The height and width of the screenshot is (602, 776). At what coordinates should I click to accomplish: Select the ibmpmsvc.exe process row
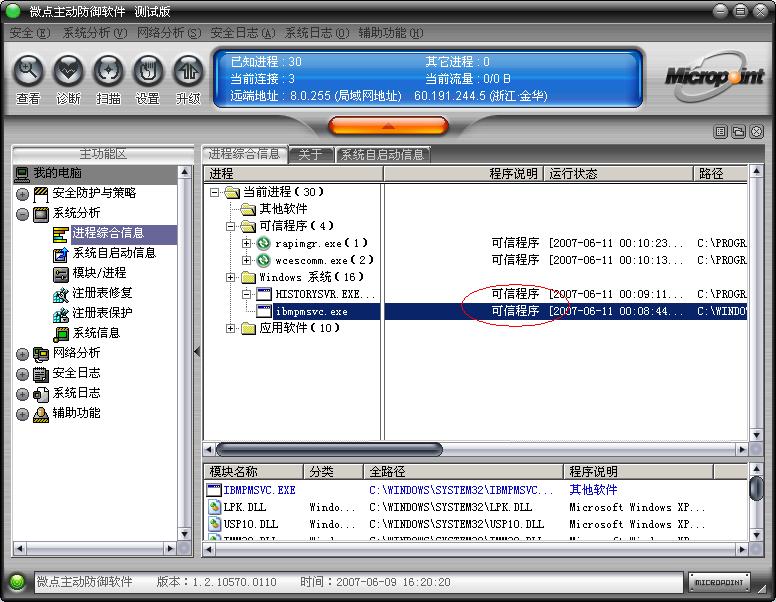tap(475, 311)
